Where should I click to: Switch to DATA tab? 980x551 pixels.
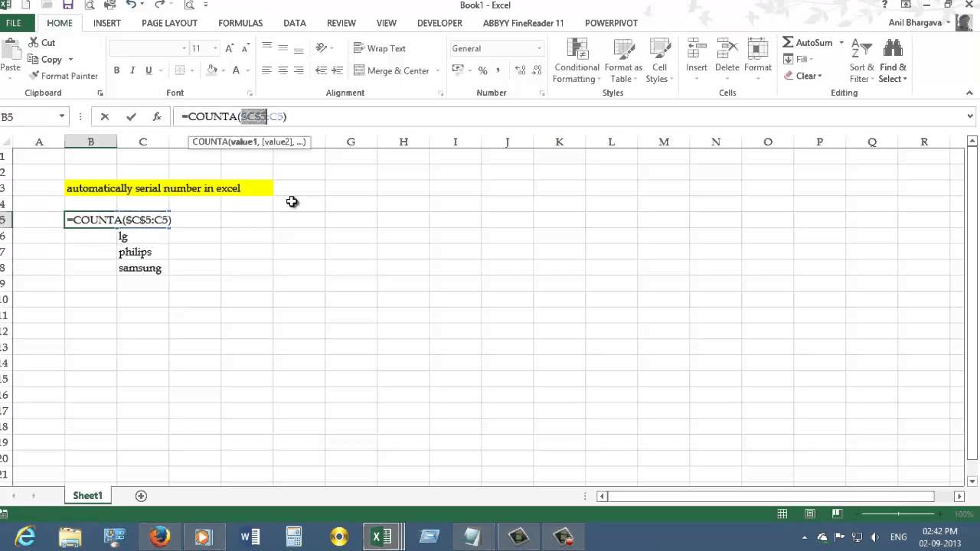(x=295, y=23)
